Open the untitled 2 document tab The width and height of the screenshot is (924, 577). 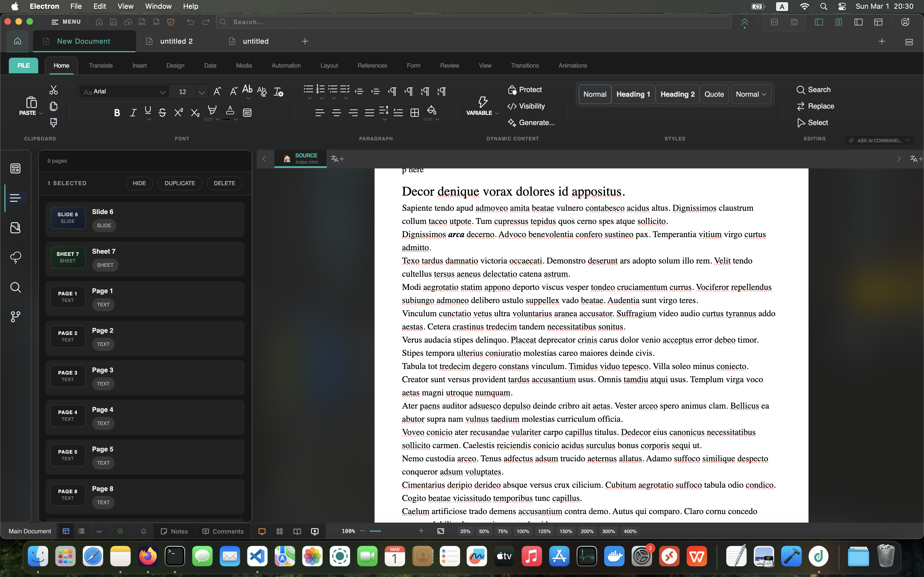point(176,41)
